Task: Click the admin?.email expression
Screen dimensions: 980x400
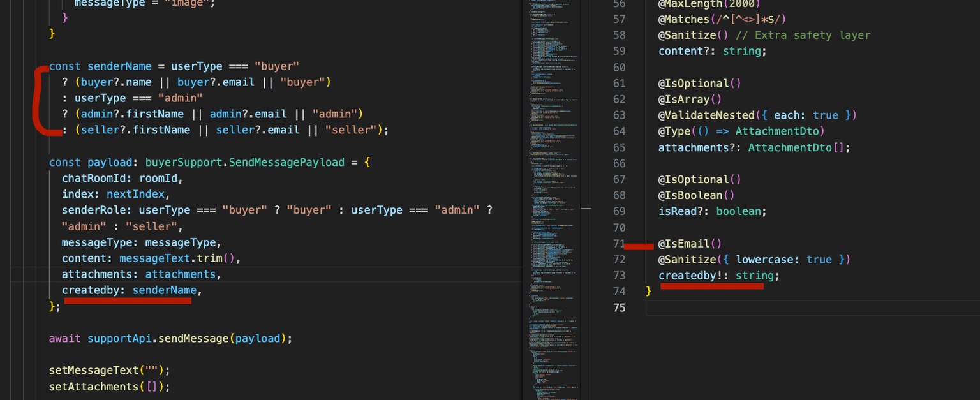Action: 248,114
